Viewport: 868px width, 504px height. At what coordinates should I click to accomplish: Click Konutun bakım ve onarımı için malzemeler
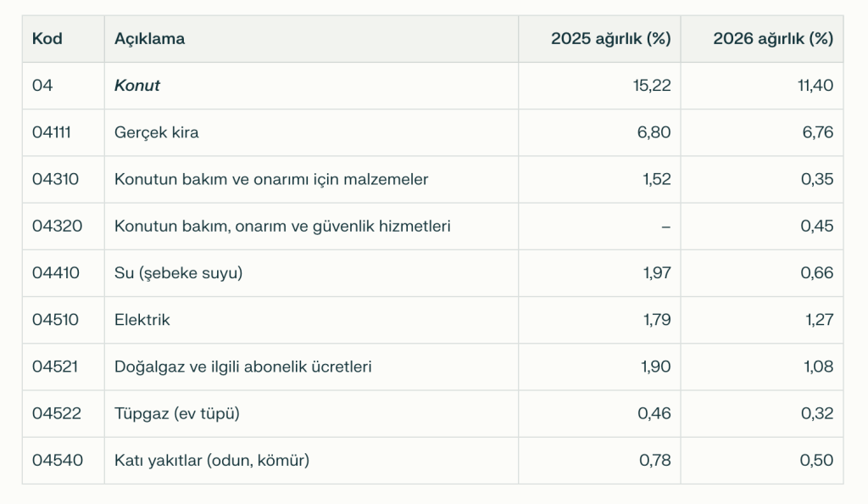271,179
